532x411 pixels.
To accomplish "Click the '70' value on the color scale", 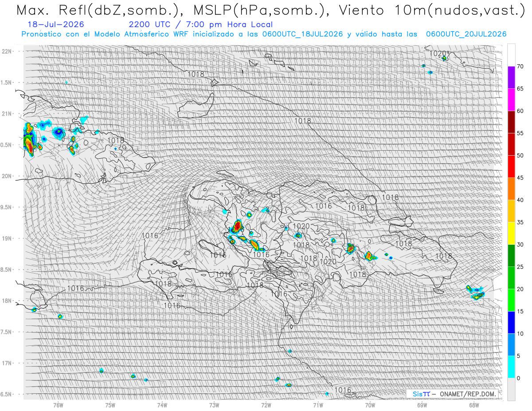I will [520, 67].
